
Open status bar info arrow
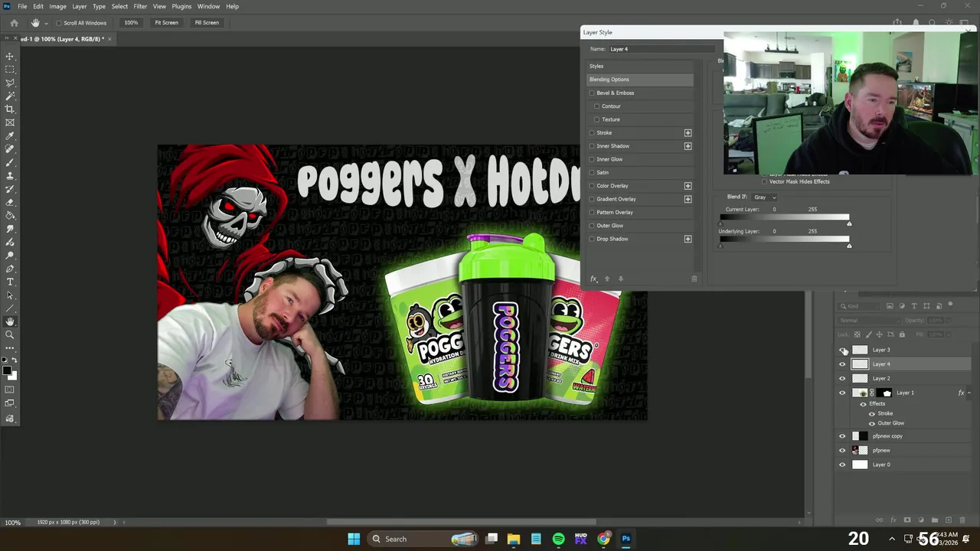point(115,522)
